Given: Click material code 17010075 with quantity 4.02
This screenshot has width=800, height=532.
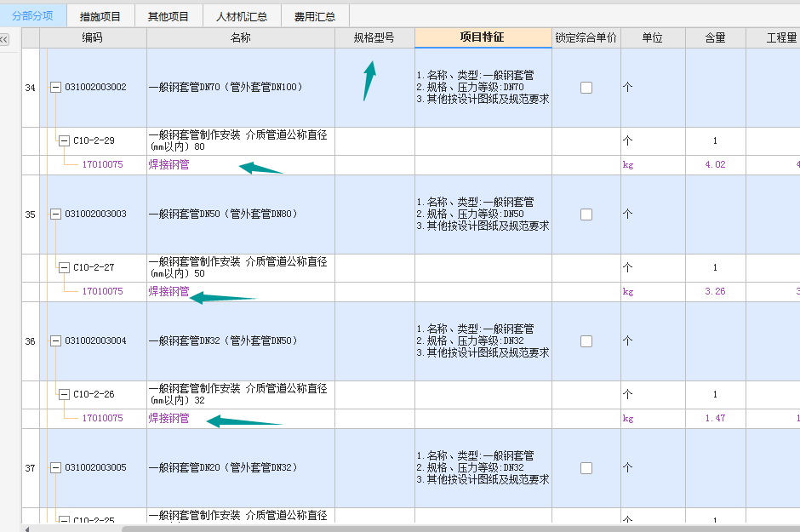Looking at the screenshot, I should point(102,165).
